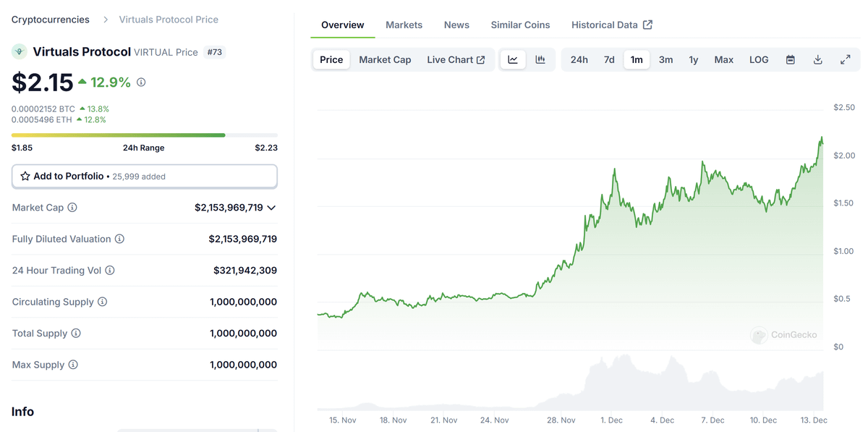The height and width of the screenshot is (432, 868).
Task: Switch to the Markets tab
Action: coord(404,24)
